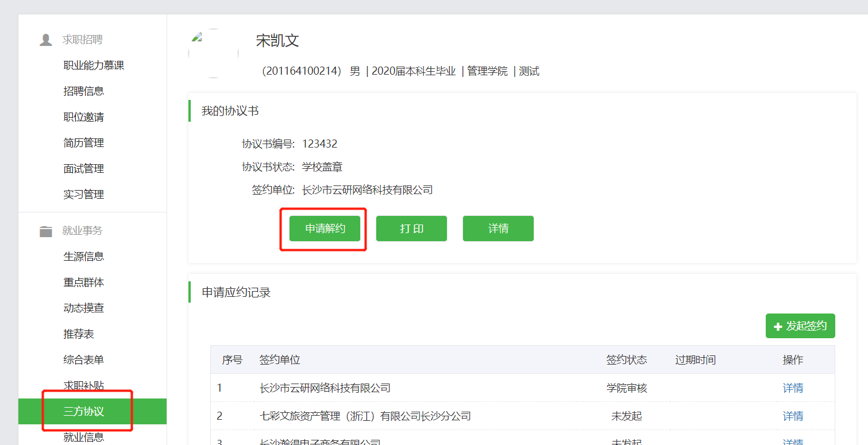Image resolution: width=868 pixels, height=445 pixels.
Task: Navigate to 面试管理
Action: tap(83, 169)
